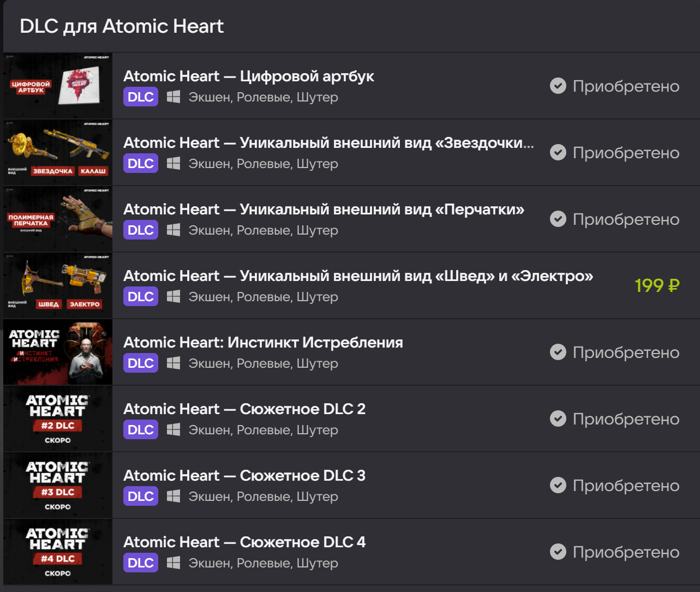Screen dimensions: 700x592
Task: Click the Windows icon under Сюжетное DLC 4
Action: pyautogui.click(x=173, y=563)
